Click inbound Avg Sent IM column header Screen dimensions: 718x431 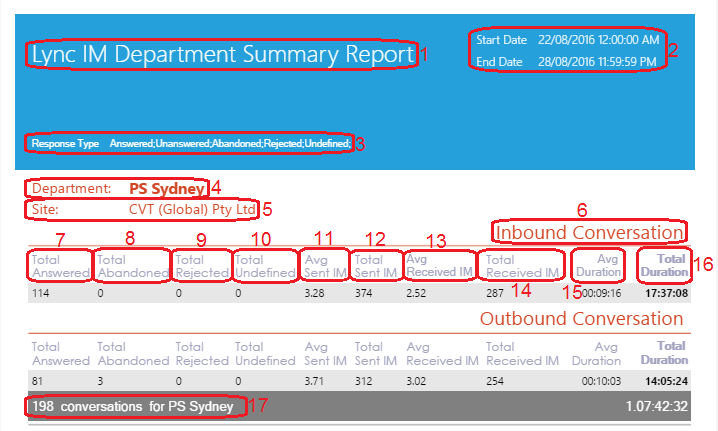[x=326, y=266]
